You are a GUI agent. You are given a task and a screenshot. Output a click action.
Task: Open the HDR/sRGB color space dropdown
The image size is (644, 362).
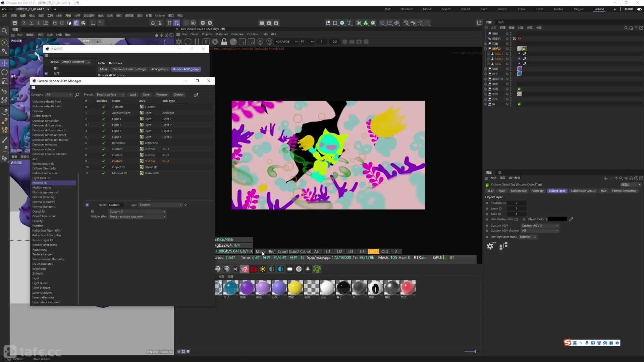pos(286,42)
